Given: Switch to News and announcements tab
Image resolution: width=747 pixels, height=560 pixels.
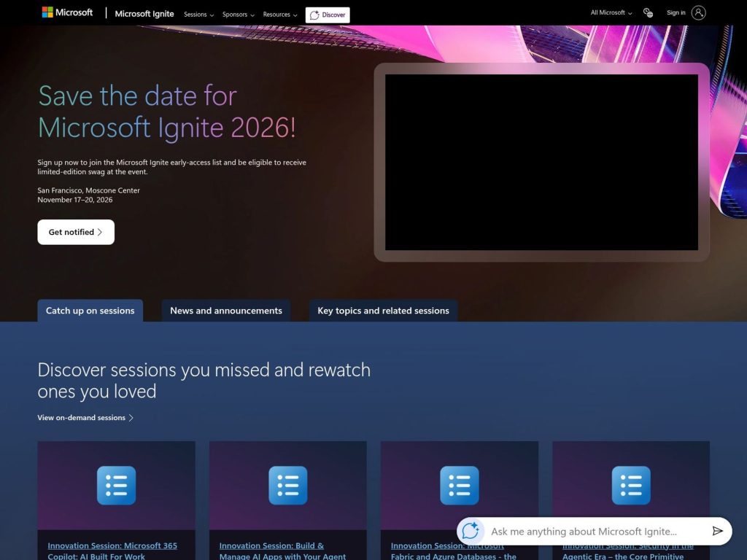Looking at the screenshot, I should click(x=225, y=310).
